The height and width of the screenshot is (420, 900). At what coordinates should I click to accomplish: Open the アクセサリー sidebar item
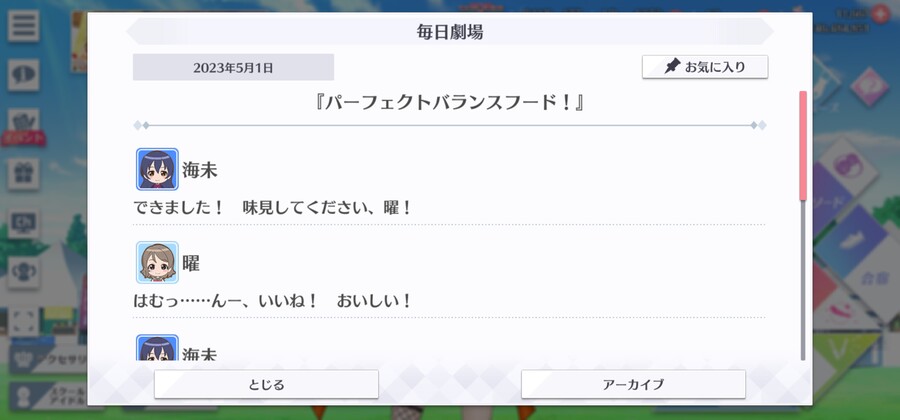(x=49, y=359)
